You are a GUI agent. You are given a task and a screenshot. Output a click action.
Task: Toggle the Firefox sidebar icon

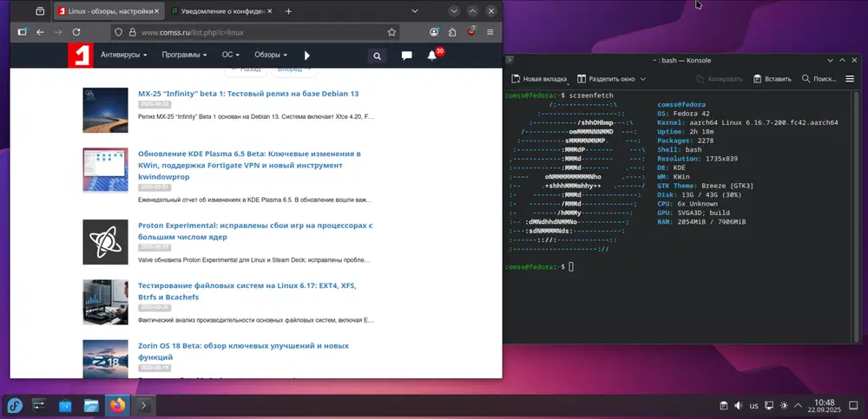click(22, 32)
